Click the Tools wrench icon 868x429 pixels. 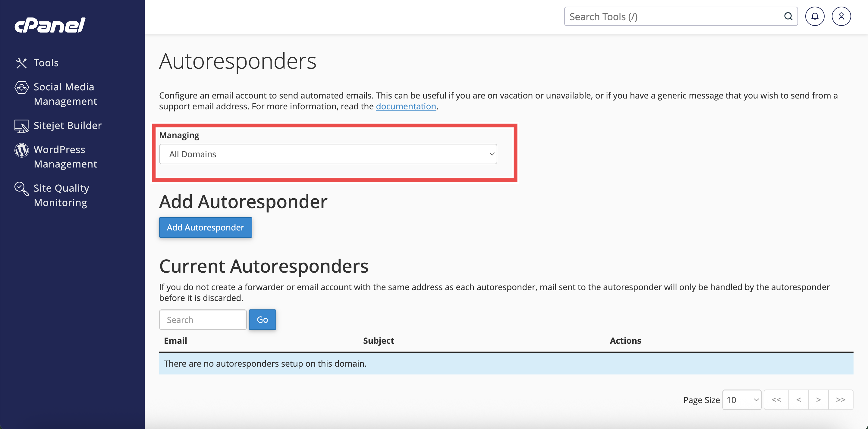(x=21, y=63)
